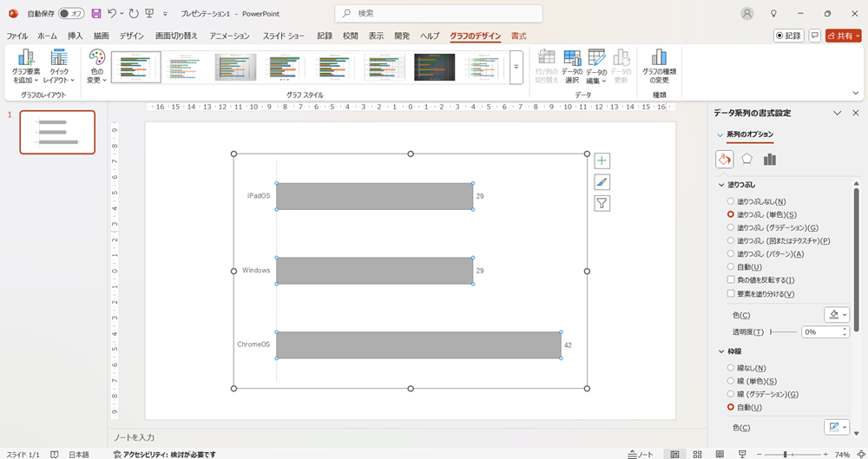Select 線 (単色) border option
The height and width of the screenshot is (459, 868).
(x=731, y=381)
